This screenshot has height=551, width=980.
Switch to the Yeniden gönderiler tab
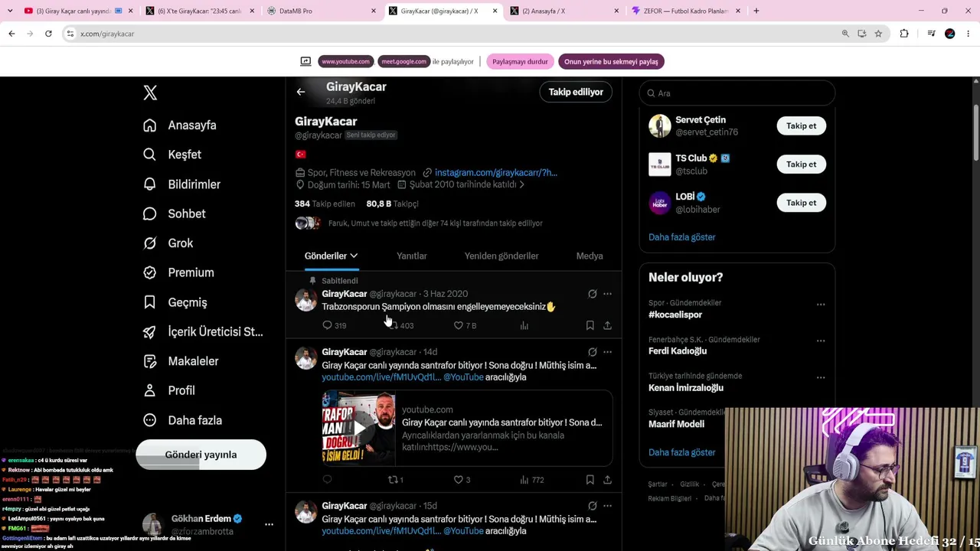501,256
